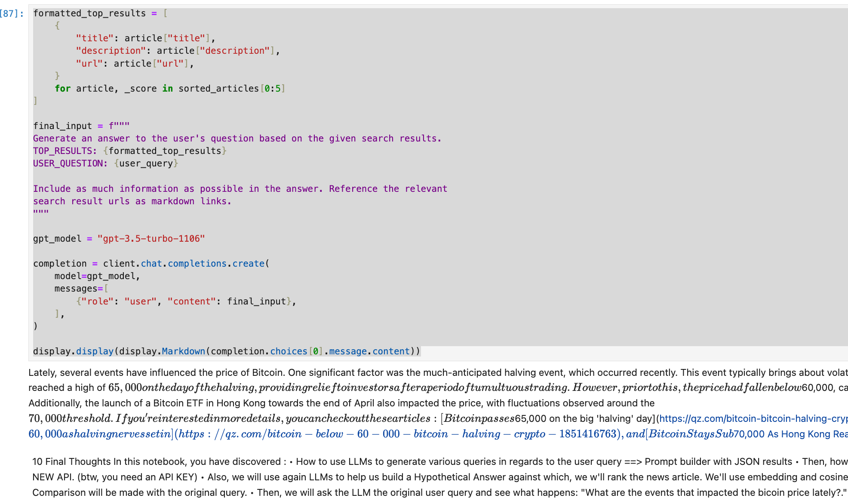This screenshot has width=848, height=504.
Task: Click the 'Include as much information' prompt line
Action: pyautogui.click(x=240, y=189)
